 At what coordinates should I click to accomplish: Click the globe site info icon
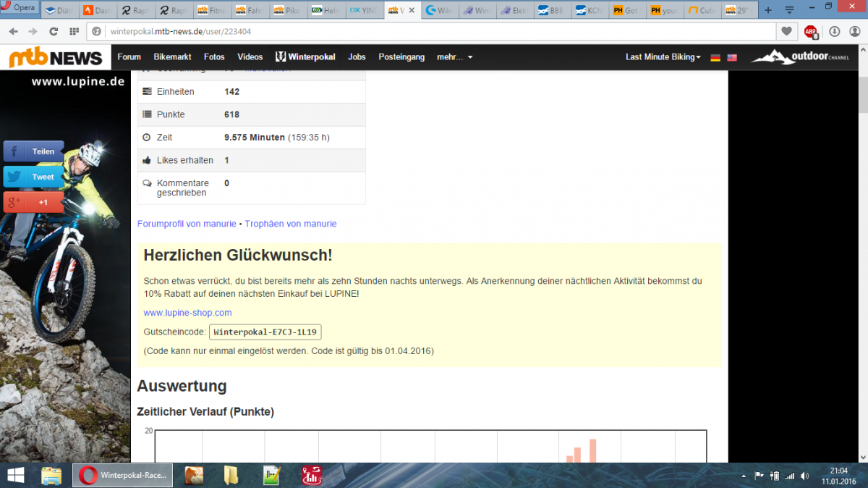point(96,32)
